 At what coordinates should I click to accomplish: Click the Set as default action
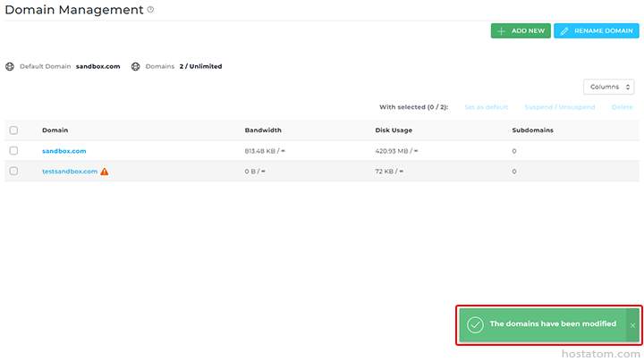pyautogui.click(x=486, y=107)
